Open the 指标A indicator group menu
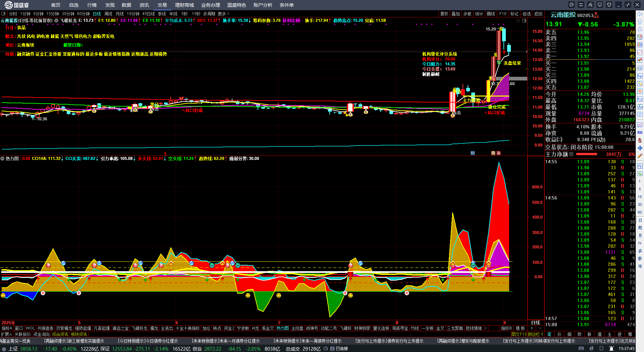Viewport: 644px width, 352px height. click(x=7, y=328)
